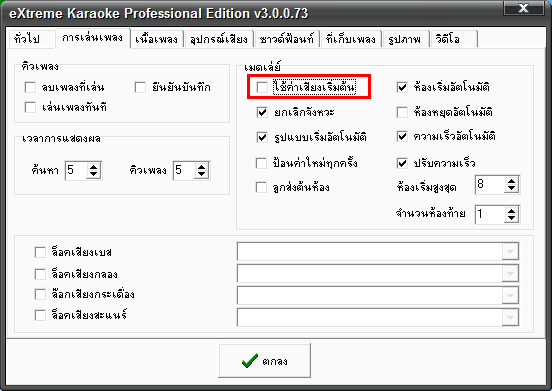Uncheck ความเร็วอัตโนมัติ checkbox

tap(402, 136)
